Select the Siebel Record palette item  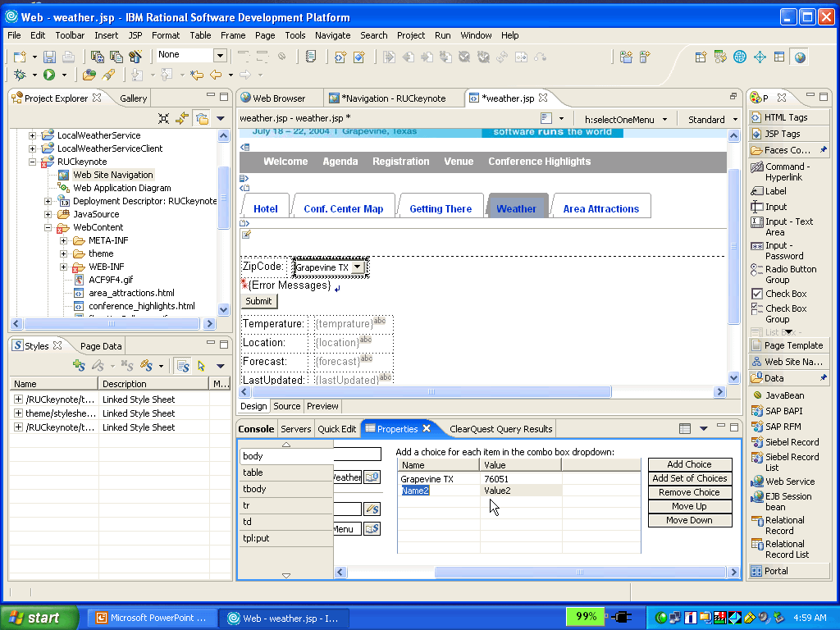point(785,442)
